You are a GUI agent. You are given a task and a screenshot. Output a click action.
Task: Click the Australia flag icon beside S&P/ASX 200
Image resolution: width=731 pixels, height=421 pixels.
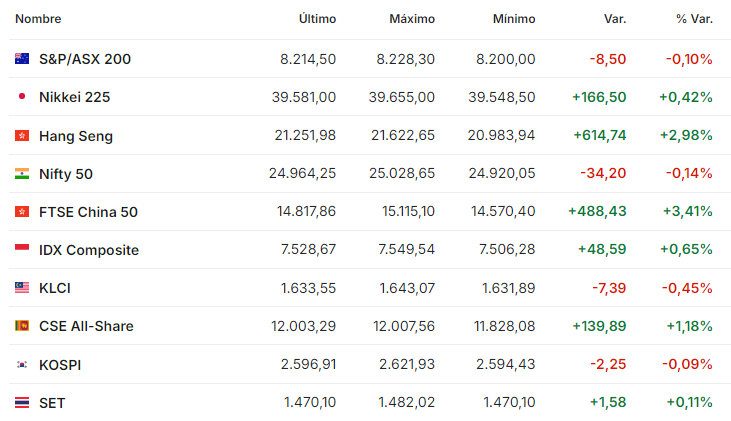click(22, 59)
